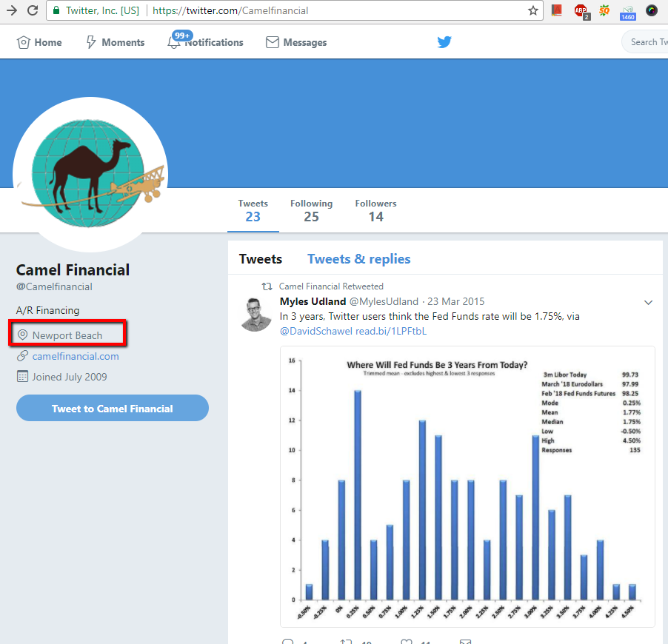The height and width of the screenshot is (644, 668).
Task: Focus the Search Twitter field
Action: (647, 42)
